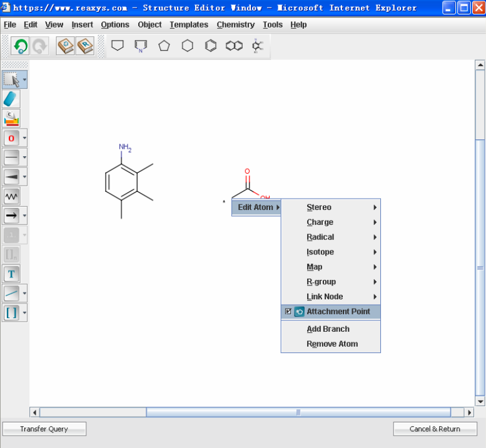Viewport: 486px width, 448px height.
Task: Open the Charge submenu
Action: (331, 222)
